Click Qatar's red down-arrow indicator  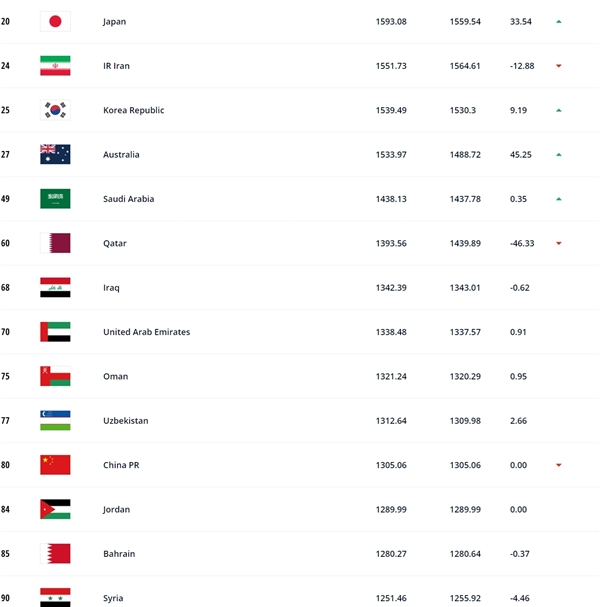click(559, 243)
